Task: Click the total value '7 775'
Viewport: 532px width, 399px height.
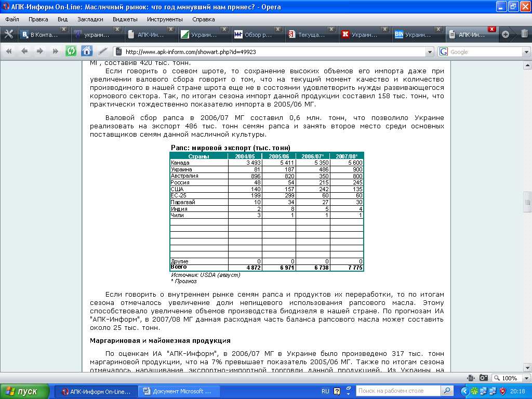Action: pyautogui.click(x=355, y=268)
